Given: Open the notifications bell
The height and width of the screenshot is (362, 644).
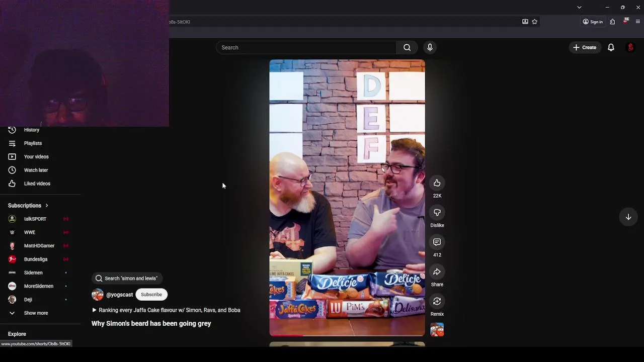Looking at the screenshot, I should [611, 48].
